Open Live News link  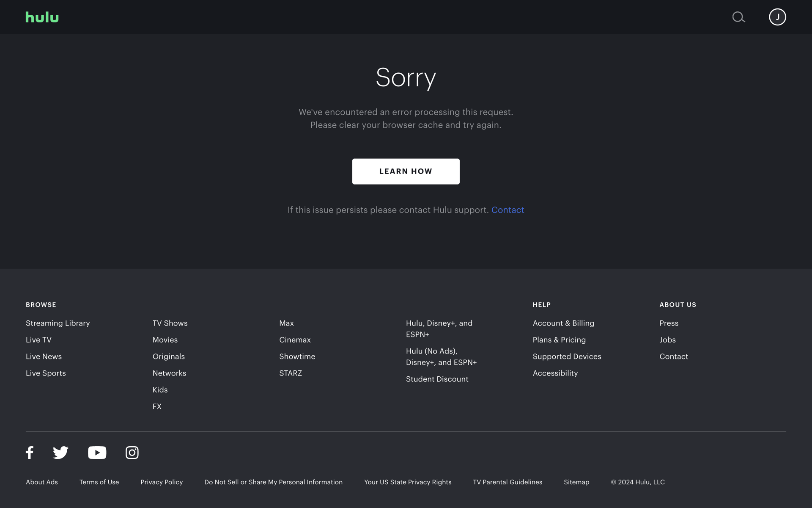coord(44,356)
